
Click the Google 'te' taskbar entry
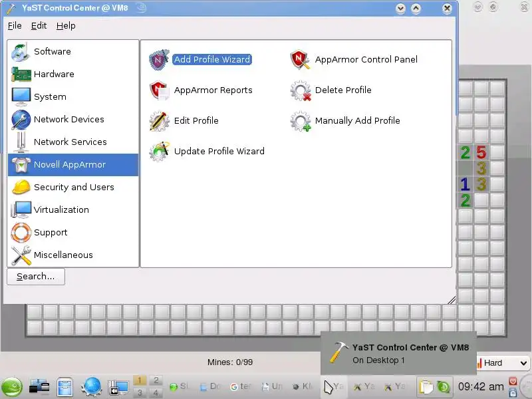[241, 387]
